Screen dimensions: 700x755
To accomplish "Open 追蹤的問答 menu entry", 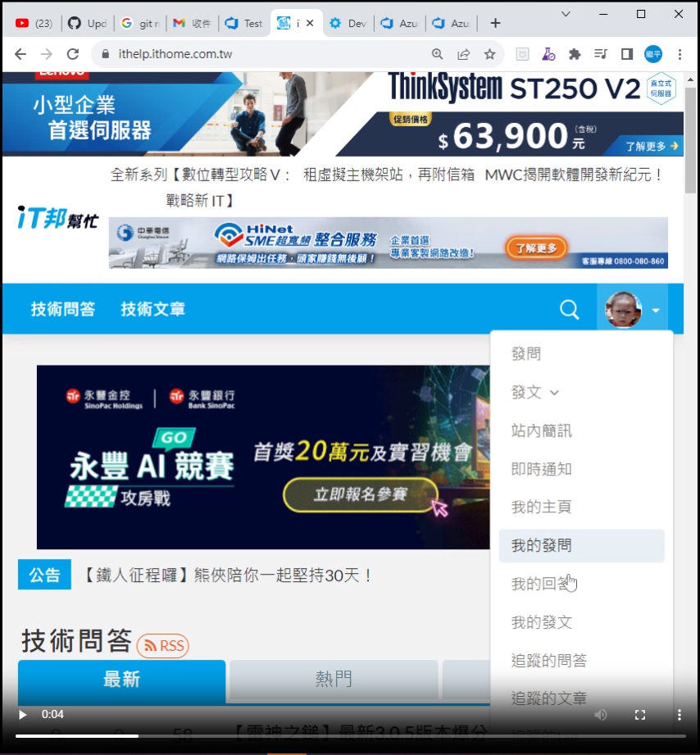I will point(549,661).
